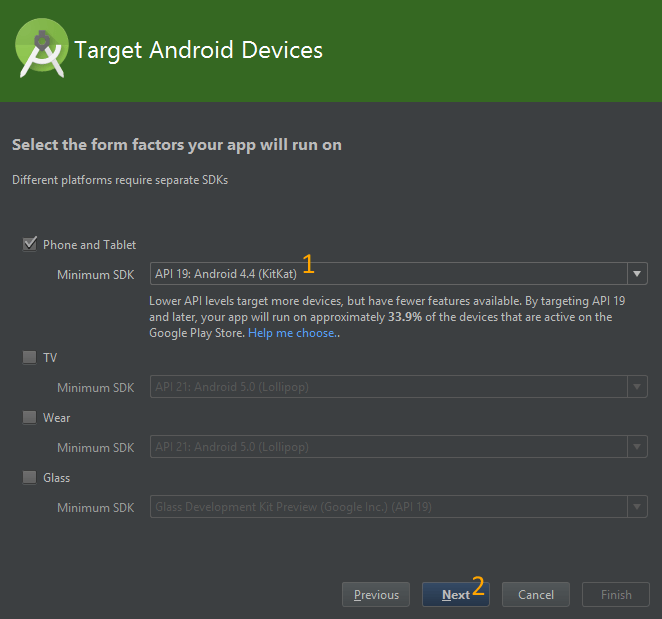Enable the Glass form factor checkbox
The height and width of the screenshot is (619, 662).
pyautogui.click(x=29, y=478)
